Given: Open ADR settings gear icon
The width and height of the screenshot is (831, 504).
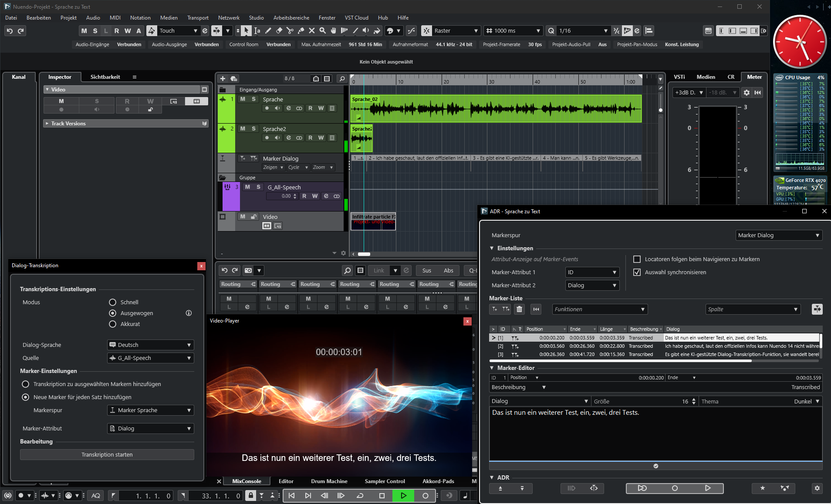Looking at the screenshot, I should [817, 488].
